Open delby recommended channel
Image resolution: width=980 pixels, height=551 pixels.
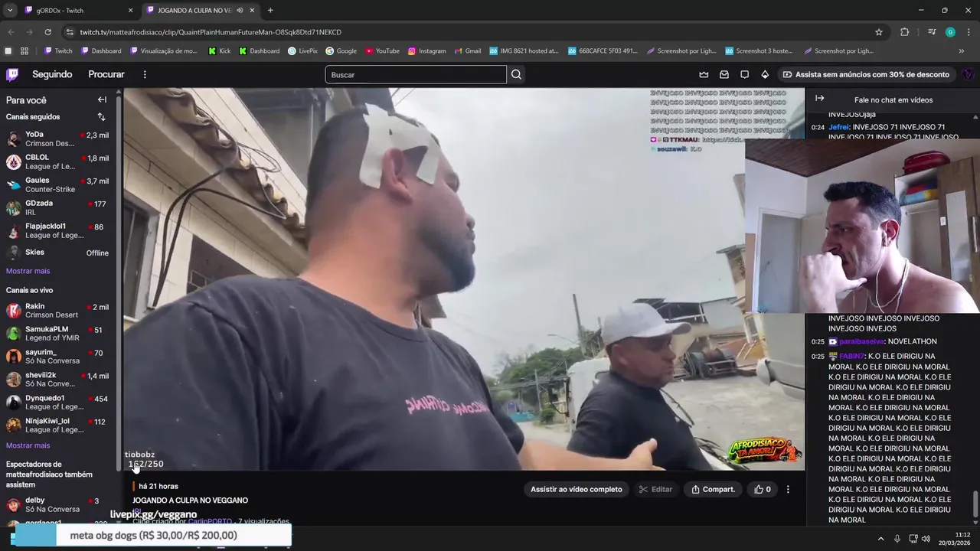[x=58, y=504]
